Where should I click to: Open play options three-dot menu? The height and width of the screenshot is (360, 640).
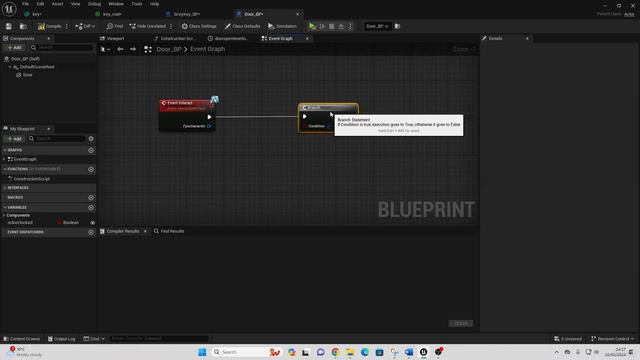click(x=350, y=26)
